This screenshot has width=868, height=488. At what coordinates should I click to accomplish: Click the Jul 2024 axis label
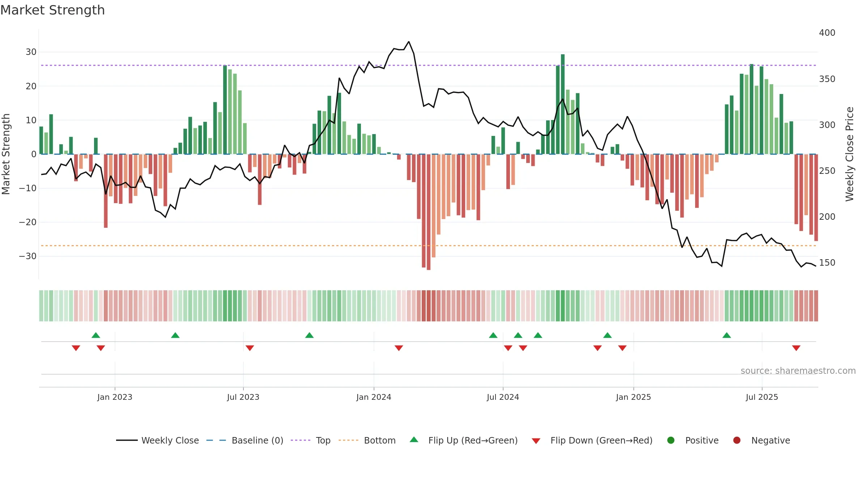pyautogui.click(x=503, y=397)
